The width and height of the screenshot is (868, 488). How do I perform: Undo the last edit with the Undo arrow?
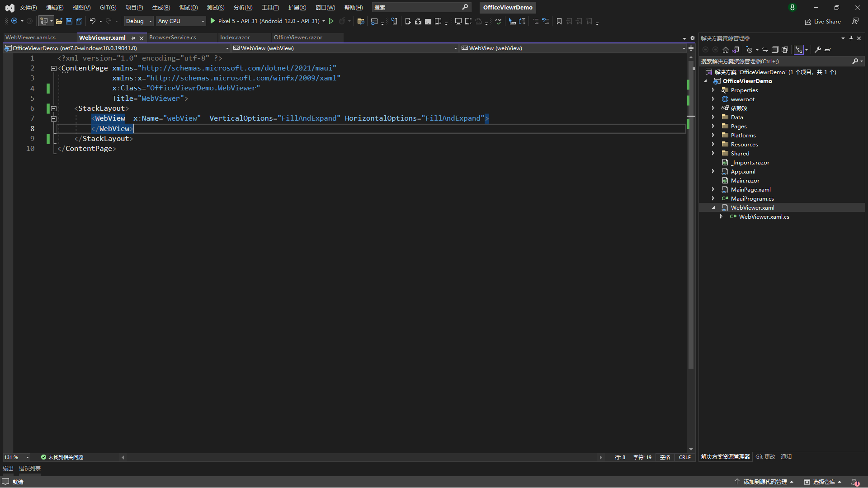[92, 21]
